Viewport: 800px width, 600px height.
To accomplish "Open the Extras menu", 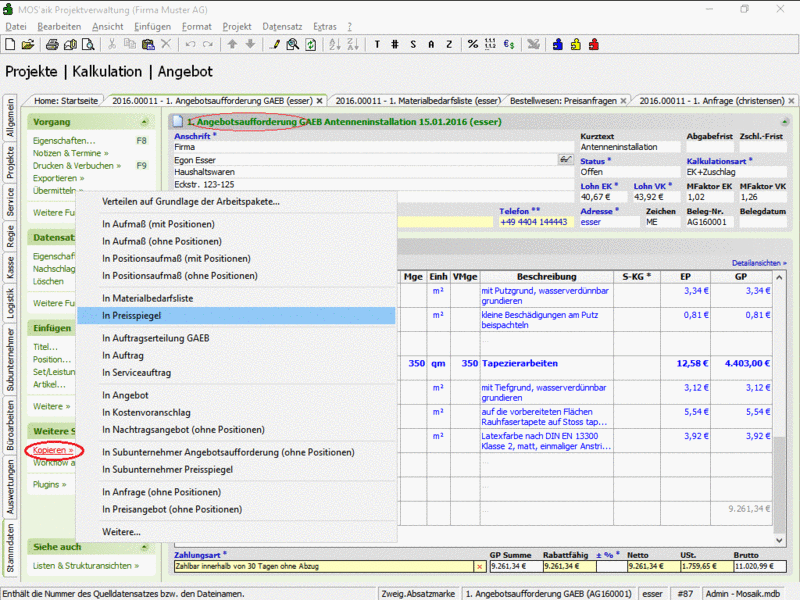I will (324, 27).
